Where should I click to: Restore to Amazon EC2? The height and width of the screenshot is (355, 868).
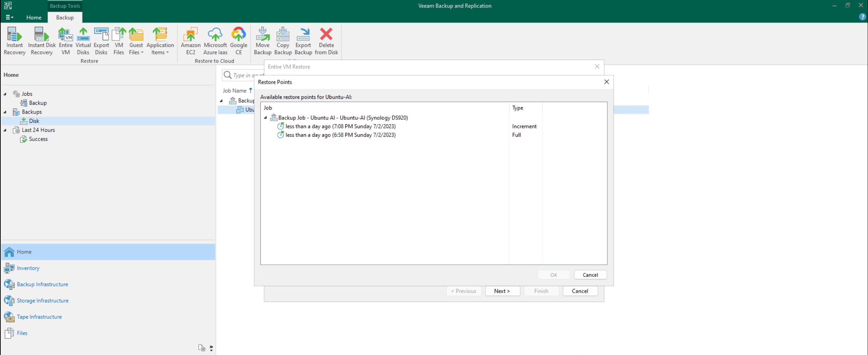click(x=191, y=41)
